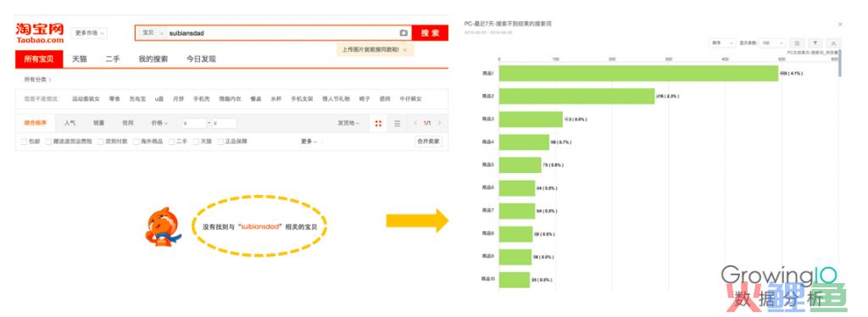Tick the 包邮 checkbox
Image resolution: width=868 pixels, height=317 pixels.
coord(24,142)
